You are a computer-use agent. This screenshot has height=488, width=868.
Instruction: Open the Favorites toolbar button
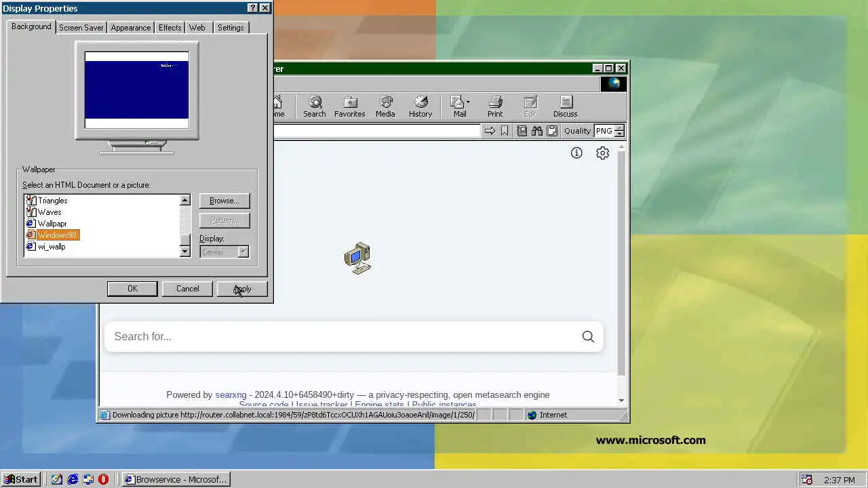(350, 106)
